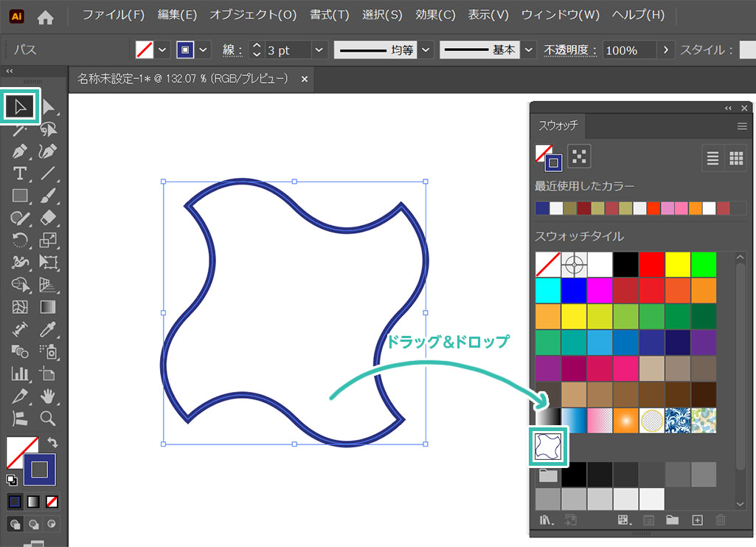The width and height of the screenshot is (756, 547).
Task: Select the Magic Wand tool
Action: (20, 129)
